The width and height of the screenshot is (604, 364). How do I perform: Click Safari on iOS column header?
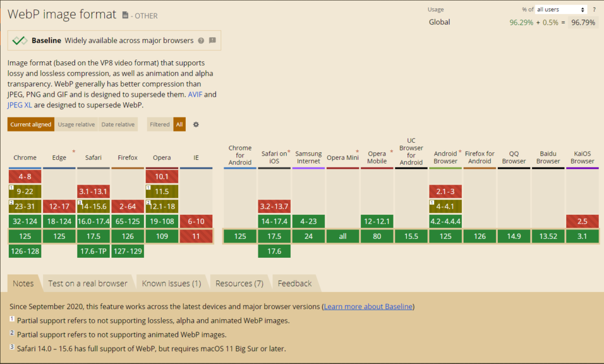(x=274, y=157)
